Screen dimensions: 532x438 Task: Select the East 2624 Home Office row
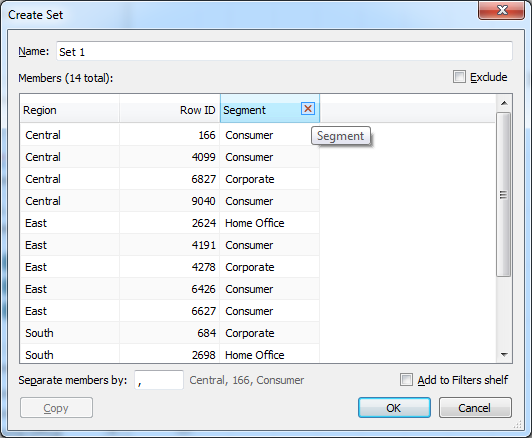[170, 223]
